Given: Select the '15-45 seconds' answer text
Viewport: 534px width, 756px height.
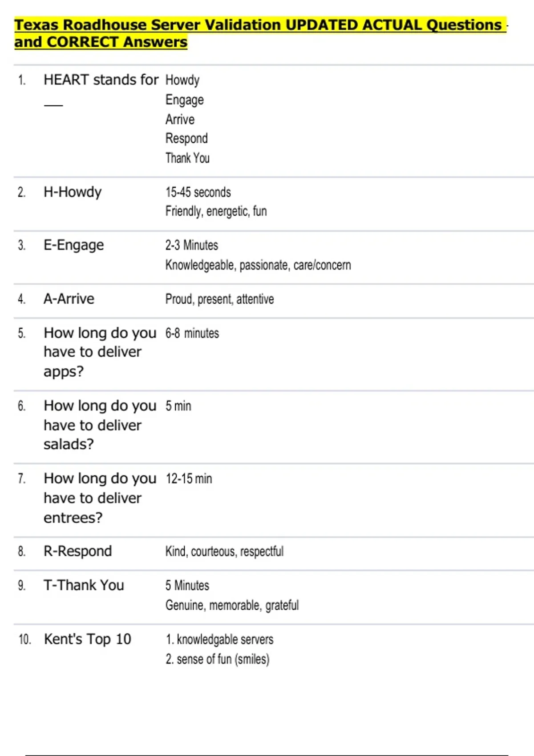Looking at the screenshot, I should point(198,192).
